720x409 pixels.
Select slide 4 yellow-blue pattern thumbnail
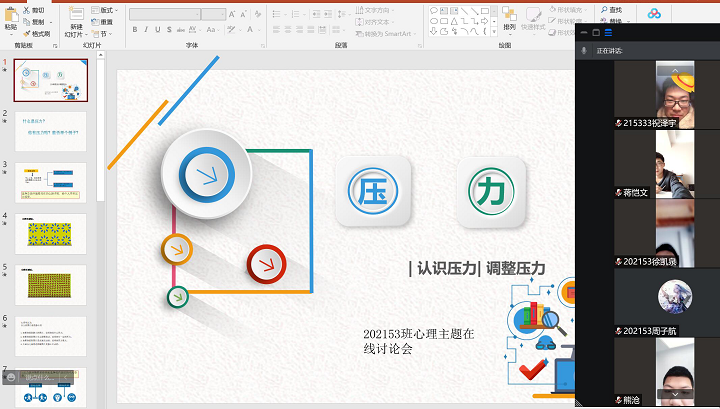coord(51,234)
